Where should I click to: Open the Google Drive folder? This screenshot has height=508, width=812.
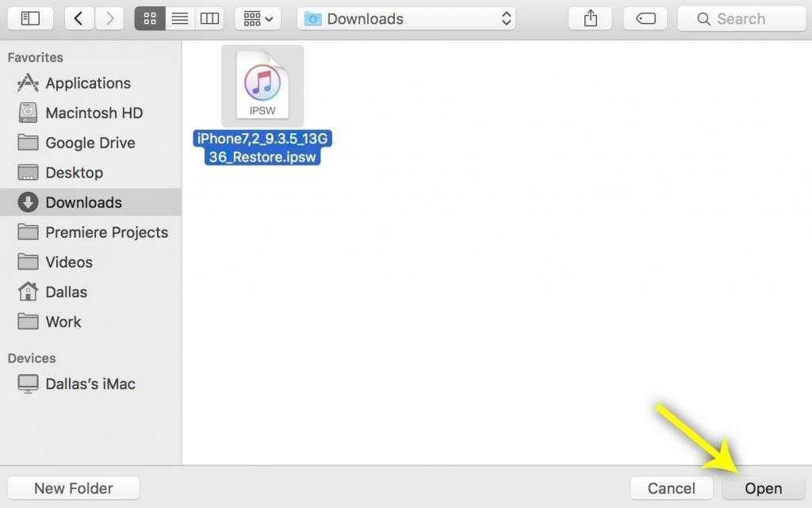pos(90,143)
